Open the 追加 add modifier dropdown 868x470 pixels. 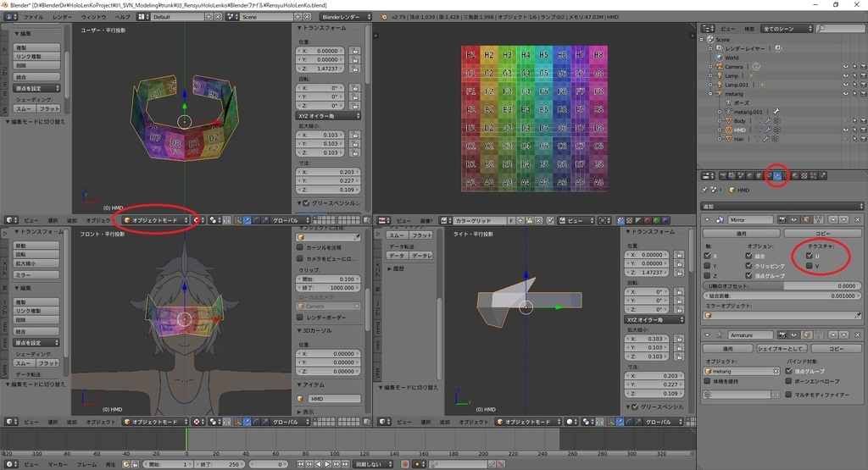coord(782,207)
